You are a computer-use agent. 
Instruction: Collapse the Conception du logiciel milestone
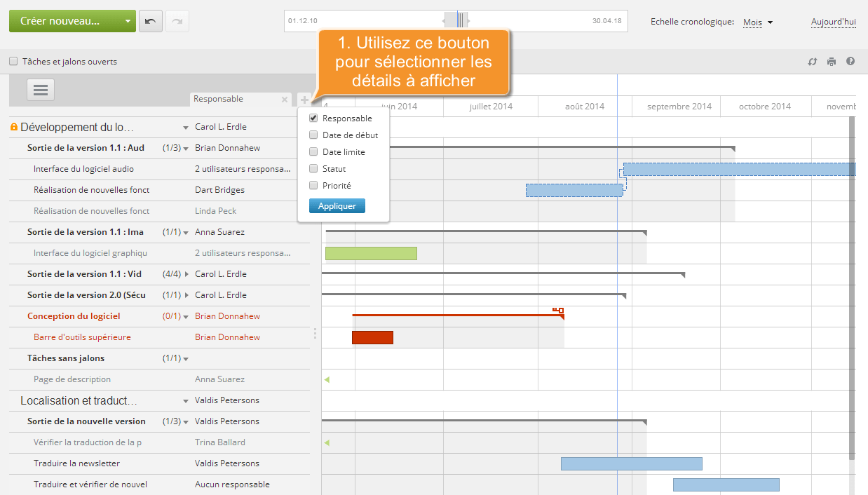coord(186,317)
